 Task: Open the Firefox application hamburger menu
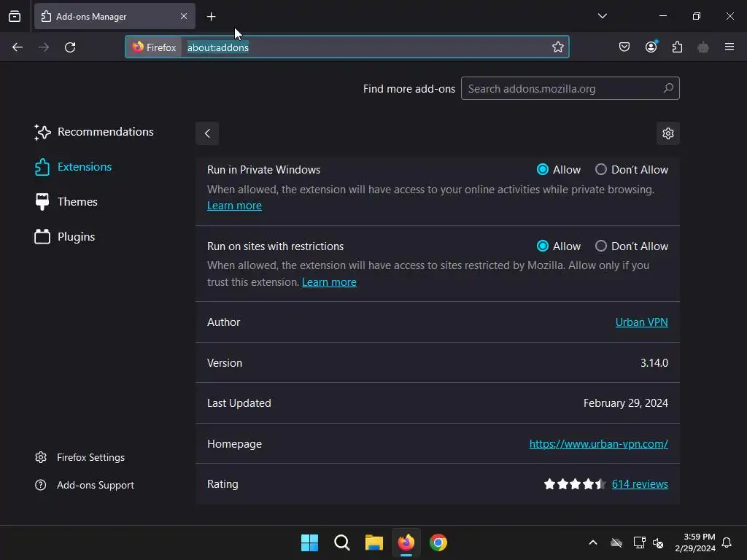(729, 47)
